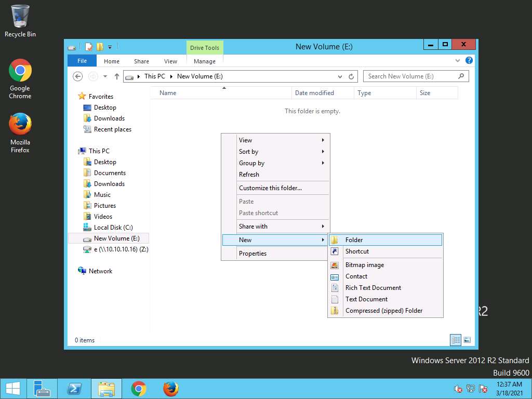Expand the Sort by submenu
Image resolution: width=532 pixels, height=399 pixels.
pyautogui.click(x=275, y=152)
